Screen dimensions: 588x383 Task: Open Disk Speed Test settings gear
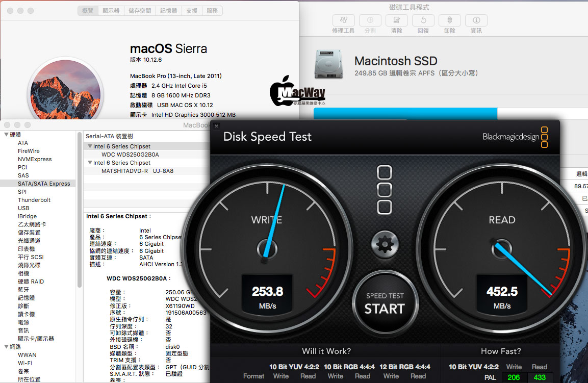pyautogui.click(x=385, y=243)
